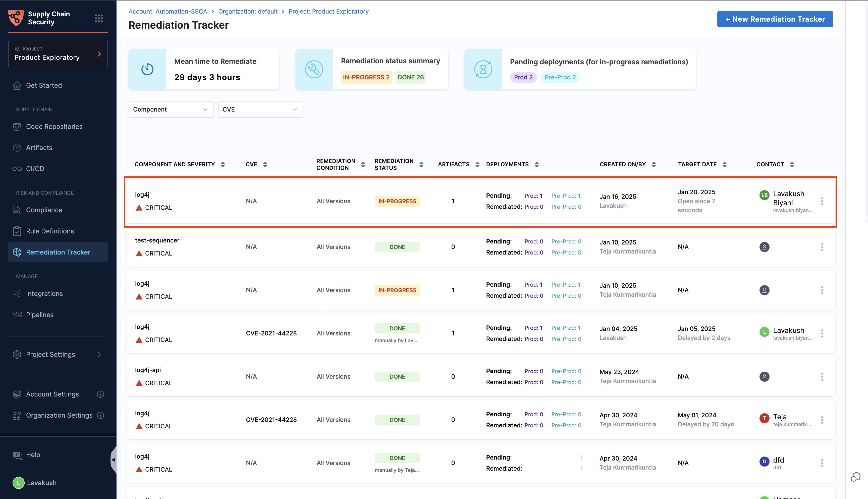Open the CVE filter dropdown
868x499 pixels.
[260, 109]
